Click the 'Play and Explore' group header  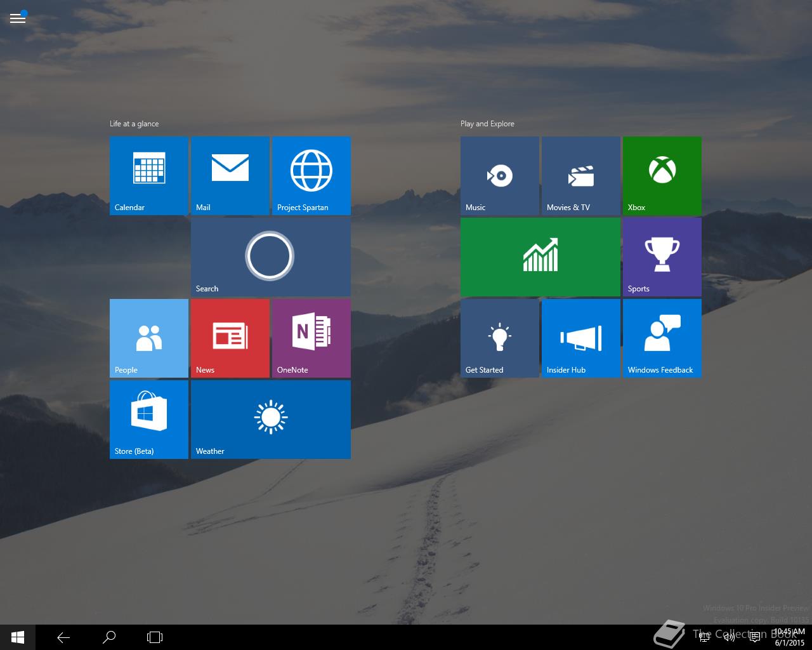487,124
